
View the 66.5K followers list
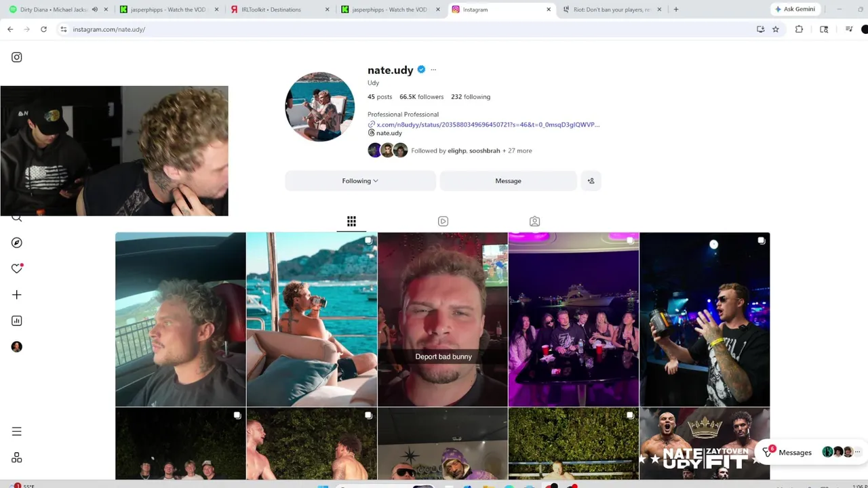(x=421, y=97)
